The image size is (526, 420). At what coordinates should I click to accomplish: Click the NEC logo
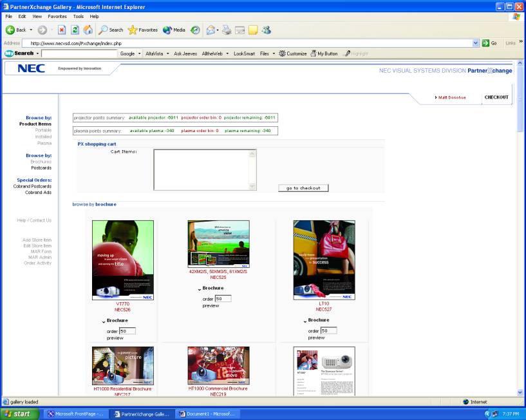[x=31, y=68]
